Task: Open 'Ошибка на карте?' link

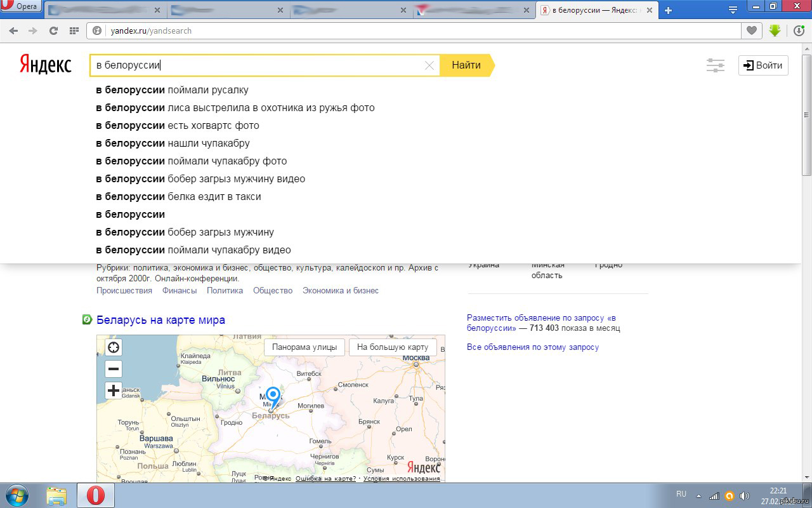Action: click(x=325, y=479)
